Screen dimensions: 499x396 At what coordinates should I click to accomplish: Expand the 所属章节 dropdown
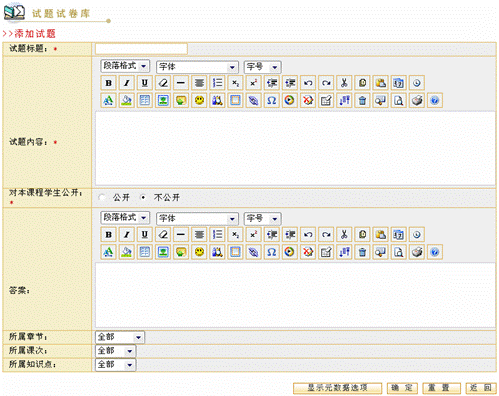tap(120, 337)
